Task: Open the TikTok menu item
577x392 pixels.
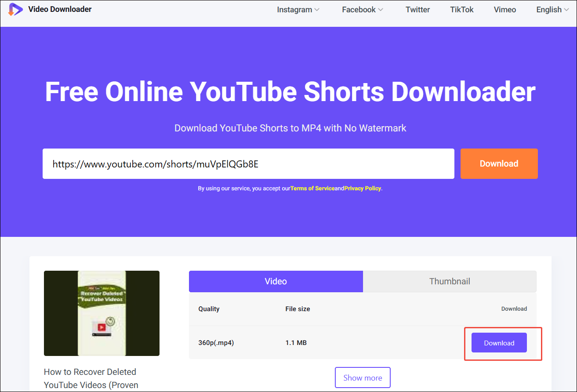Action: point(462,10)
